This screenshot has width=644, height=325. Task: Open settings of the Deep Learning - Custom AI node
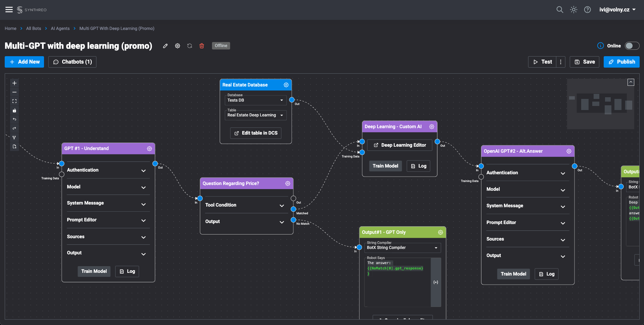pyautogui.click(x=431, y=127)
